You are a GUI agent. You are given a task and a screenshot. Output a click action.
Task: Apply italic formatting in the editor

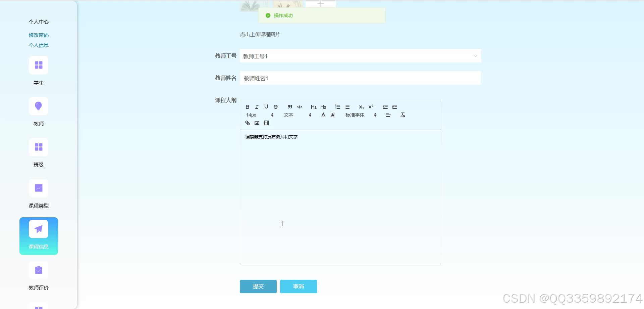[x=257, y=107]
